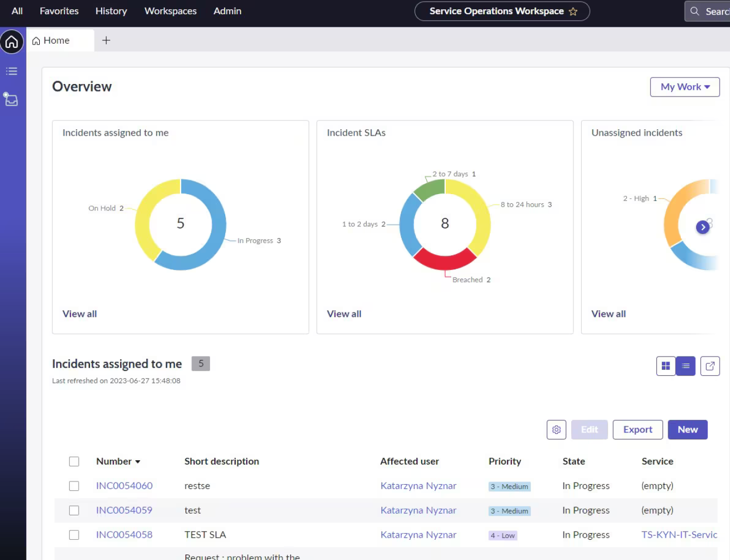Viewport: 730px width, 560px height.
Task: Check the select-all checkbox in table header
Action: point(74,461)
